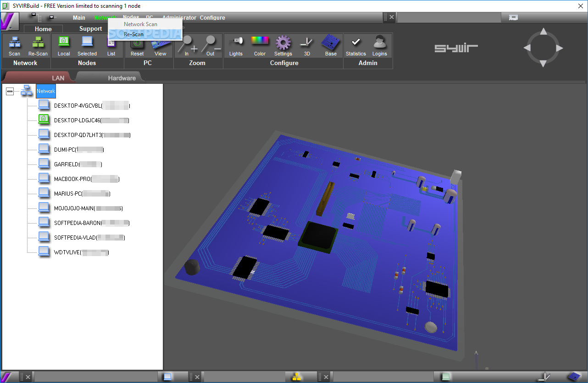
Task: Click the computer icon beside GARFIELD
Action: click(x=44, y=164)
